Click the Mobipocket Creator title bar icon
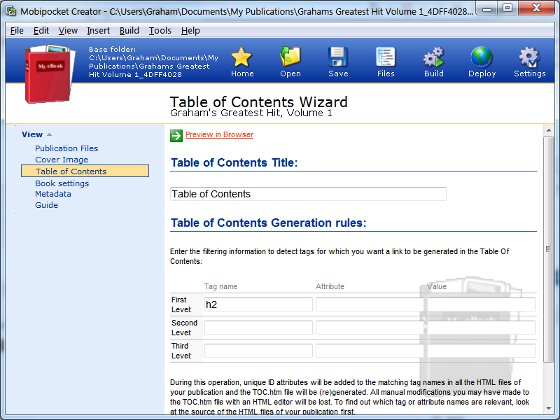The height and width of the screenshot is (420, 560). coord(11,11)
